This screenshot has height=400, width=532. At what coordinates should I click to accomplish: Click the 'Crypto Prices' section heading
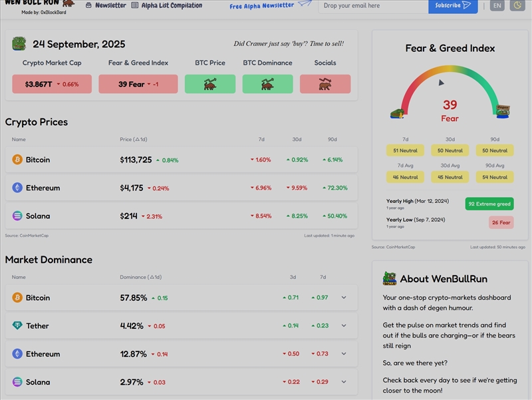click(37, 122)
